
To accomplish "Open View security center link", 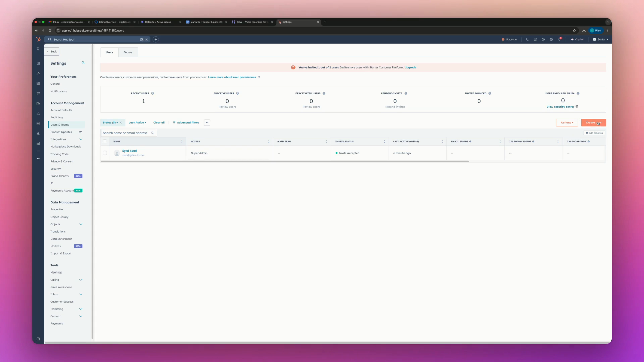I will click(x=562, y=107).
